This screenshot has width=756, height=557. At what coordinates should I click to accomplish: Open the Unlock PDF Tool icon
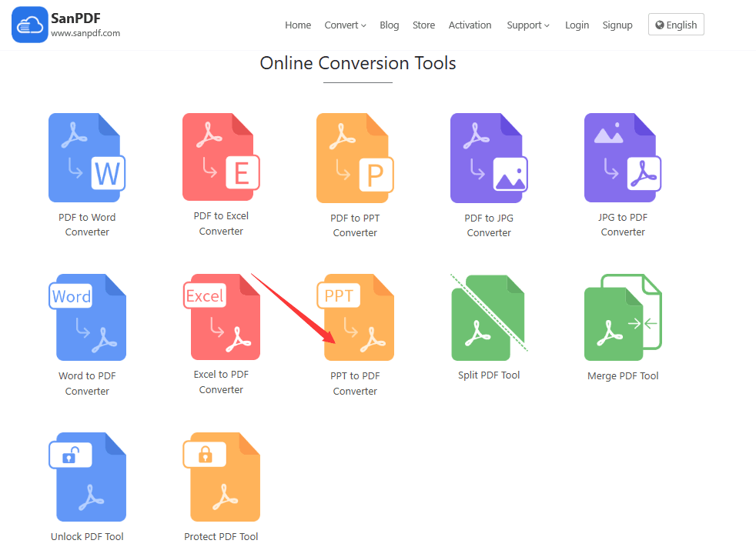(x=86, y=477)
